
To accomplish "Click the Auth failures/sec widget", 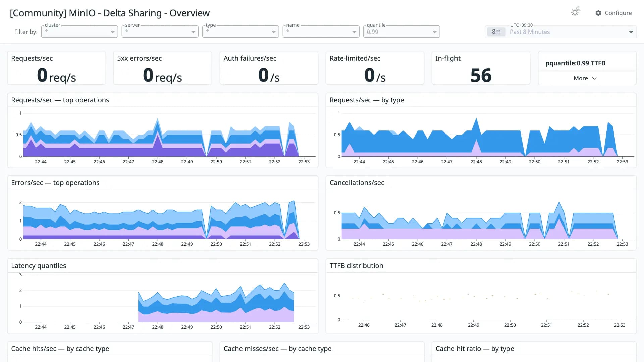I will click(269, 68).
